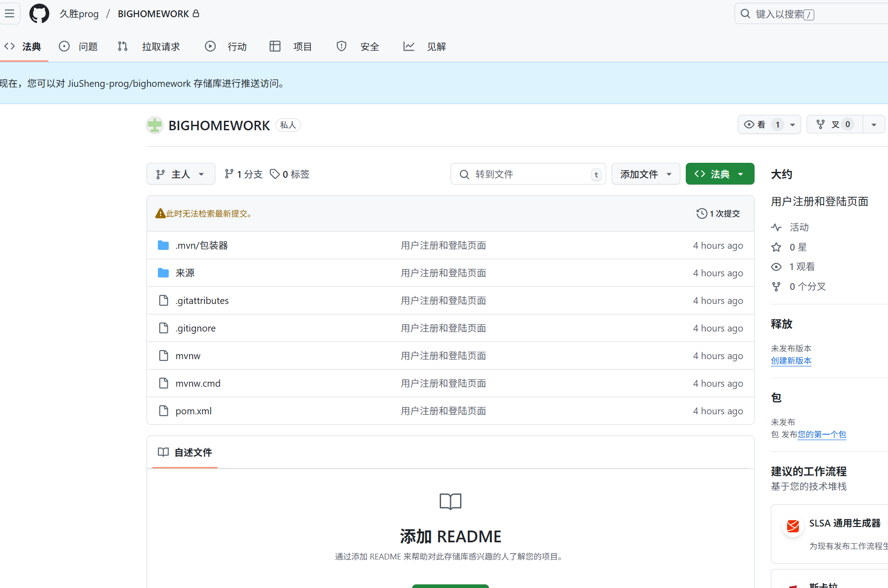The image size is (888, 588).
Task: Click the GitHub Octocat logo
Action: tap(39, 14)
